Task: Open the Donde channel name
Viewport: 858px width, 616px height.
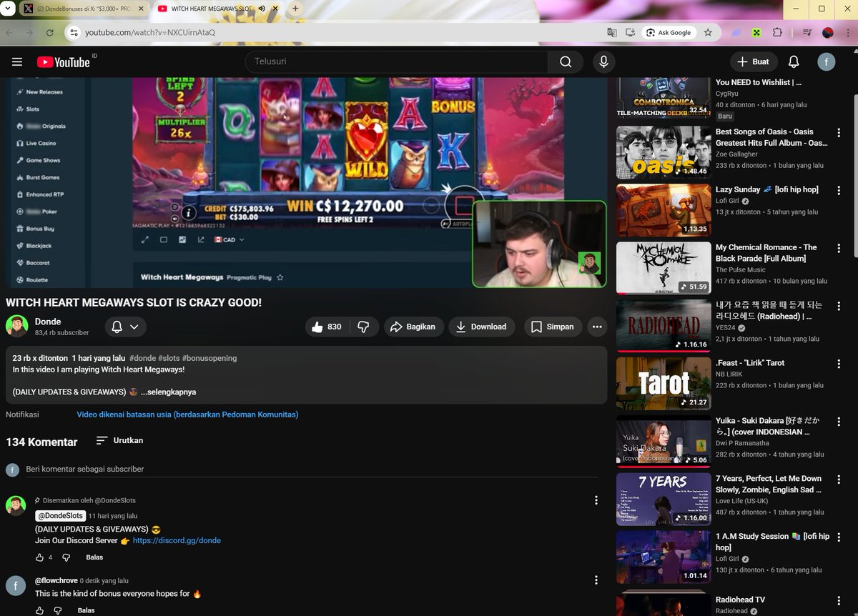Action: (x=48, y=322)
